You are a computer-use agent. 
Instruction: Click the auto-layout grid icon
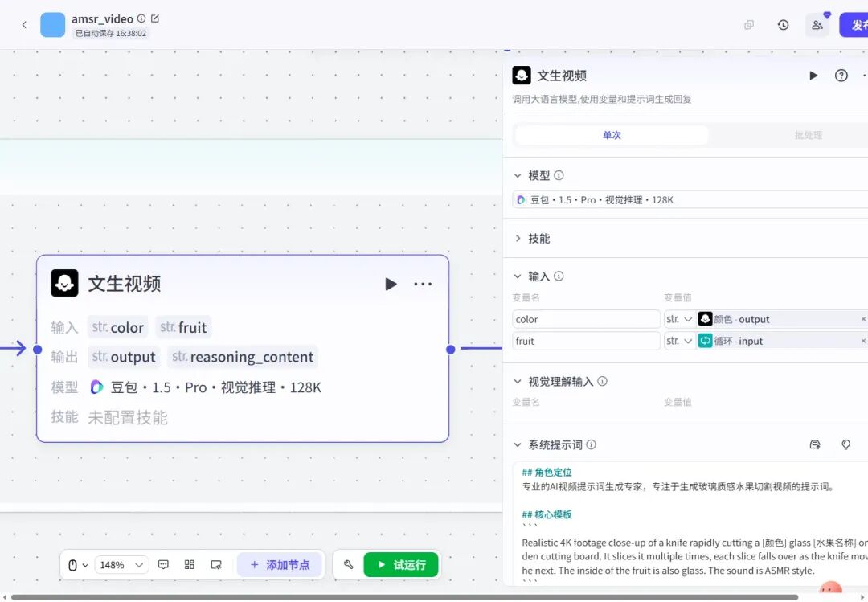190,565
